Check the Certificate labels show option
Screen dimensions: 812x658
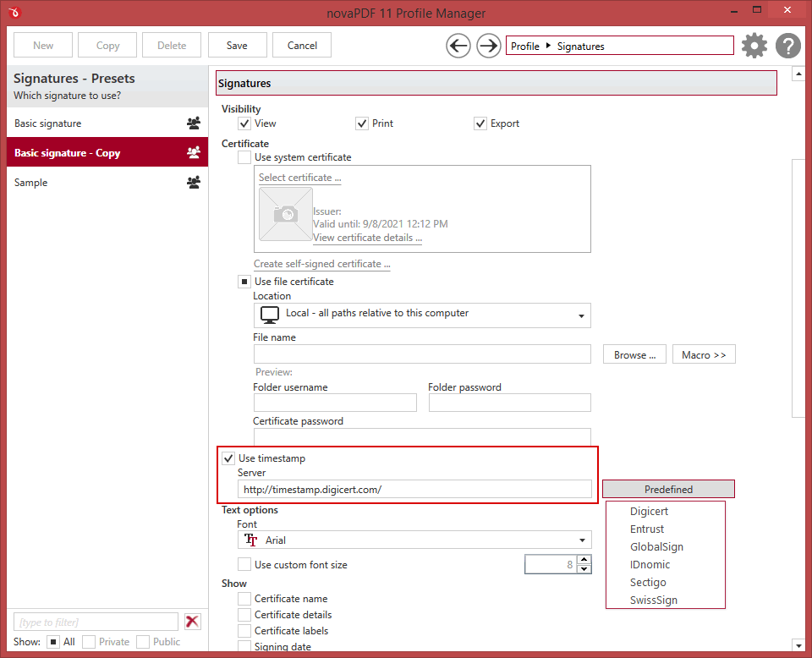click(x=244, y=631)
